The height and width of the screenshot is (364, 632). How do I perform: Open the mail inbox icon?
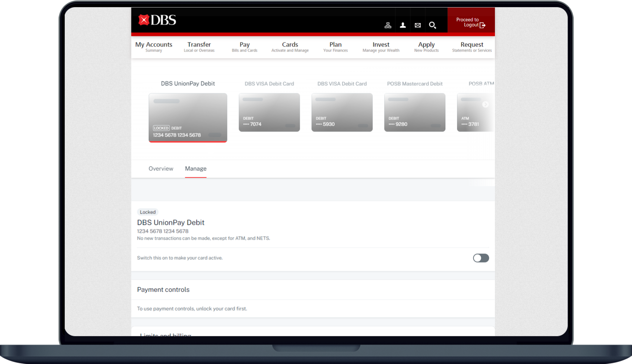(x=418, y=25)
